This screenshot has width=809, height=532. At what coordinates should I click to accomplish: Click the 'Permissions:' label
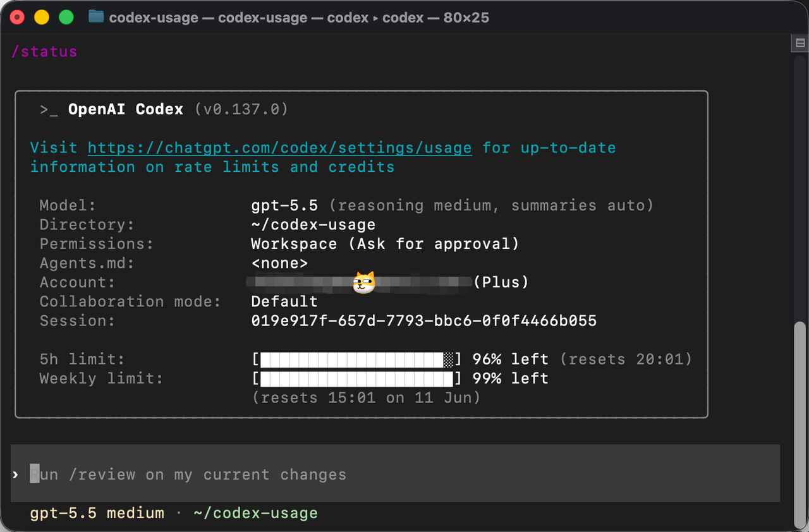point(97,244)
